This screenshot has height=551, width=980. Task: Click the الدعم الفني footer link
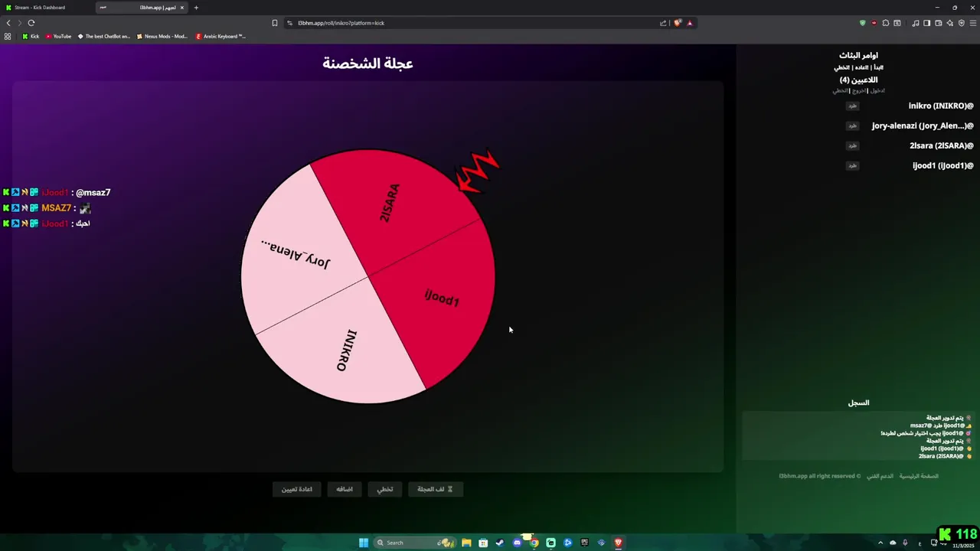click(x=880, y=476)
